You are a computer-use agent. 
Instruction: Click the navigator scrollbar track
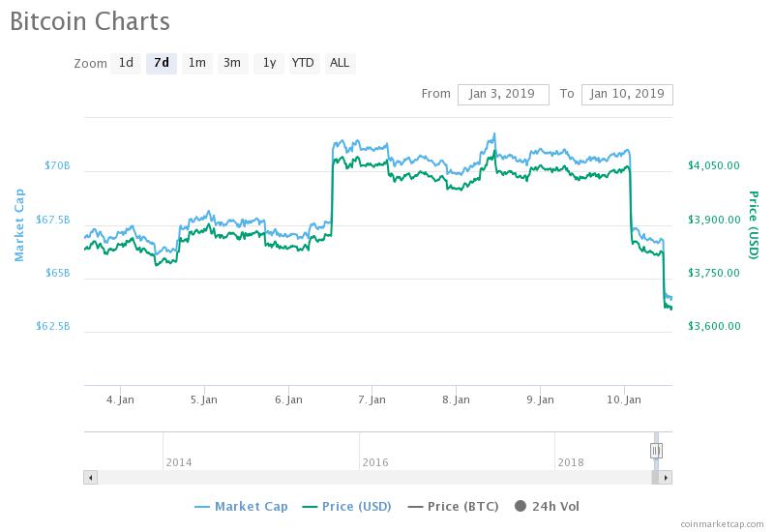374,477
